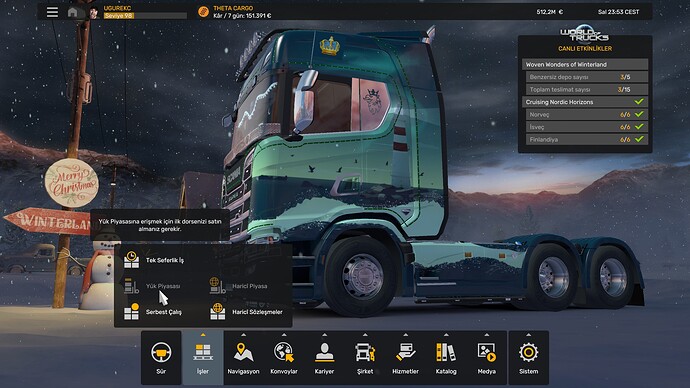The image size is (690, 388).
Task: Expand arrow above Kariyer button
Action: 324,335
